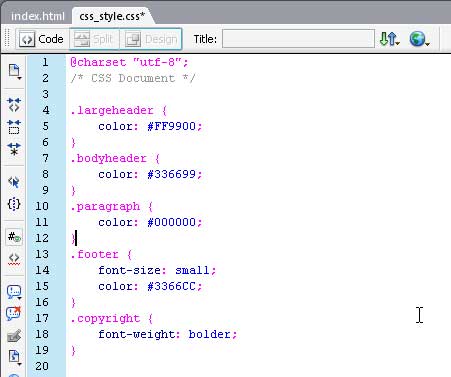Open the Apply Comment icon menu

tap(14, 292)
